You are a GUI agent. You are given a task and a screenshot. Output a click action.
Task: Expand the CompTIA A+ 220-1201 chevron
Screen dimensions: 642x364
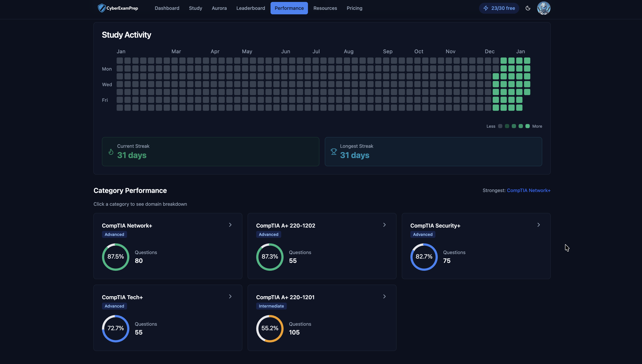(385, 296)
